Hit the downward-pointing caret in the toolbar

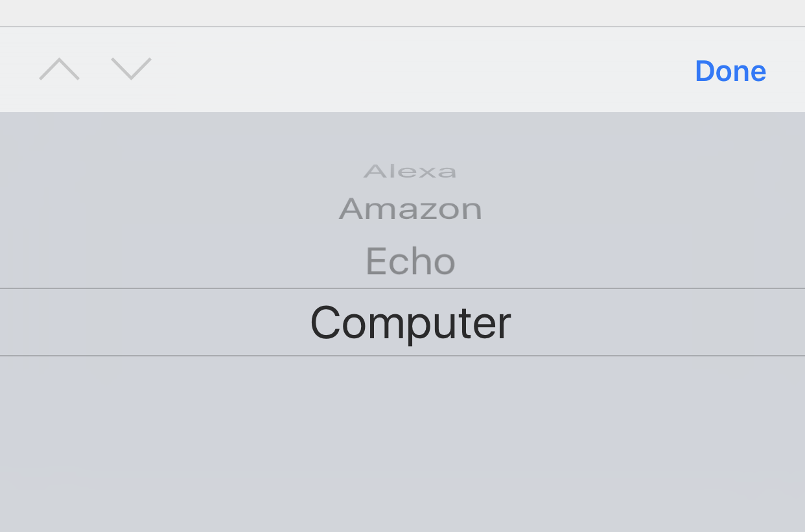[x=131, y=69]
